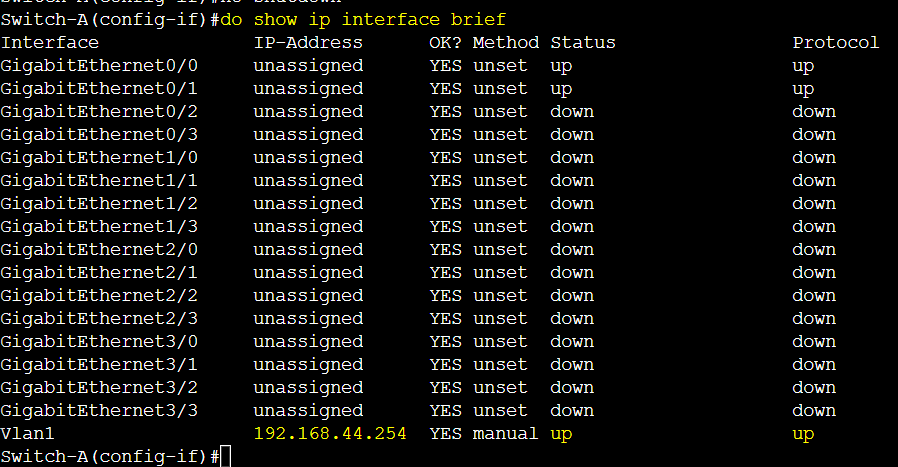Viewport: 898px width, 467px height.
Task: Click the 'manual' method for Vlan1
Action: pos(506,433)
